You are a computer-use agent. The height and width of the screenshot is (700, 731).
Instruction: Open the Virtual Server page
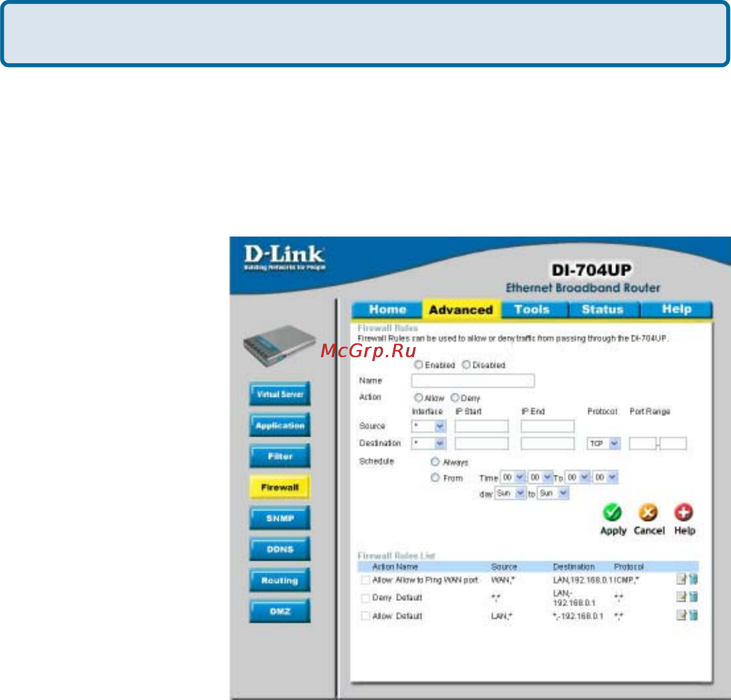(280, 394)
